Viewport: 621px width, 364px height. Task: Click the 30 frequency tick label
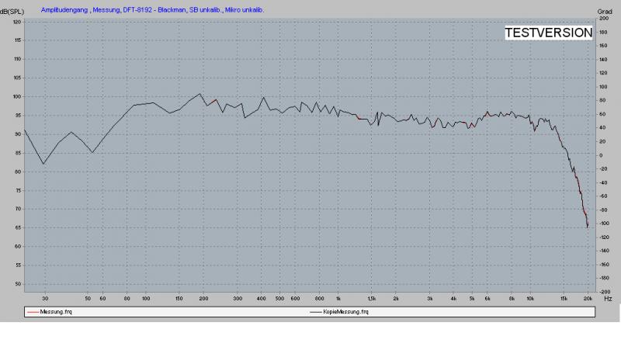click(x=45, y=299)
